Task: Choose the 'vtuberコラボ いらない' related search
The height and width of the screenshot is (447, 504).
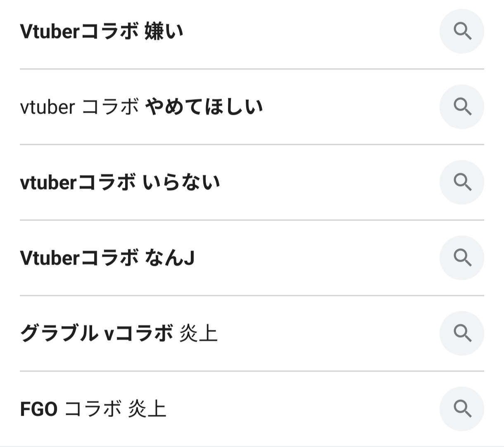Action: click(x=120, y=183)
